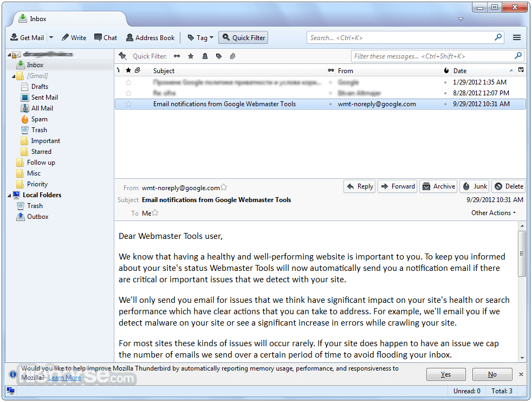Star the 8/28/2012 message
Viewport: 532px width, 402px height.
coord(128,93)
